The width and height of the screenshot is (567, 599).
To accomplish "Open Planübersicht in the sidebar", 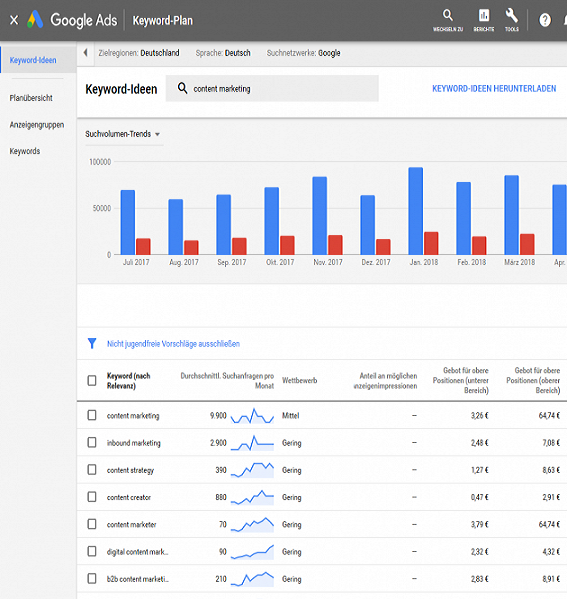I will pos(31,98).
